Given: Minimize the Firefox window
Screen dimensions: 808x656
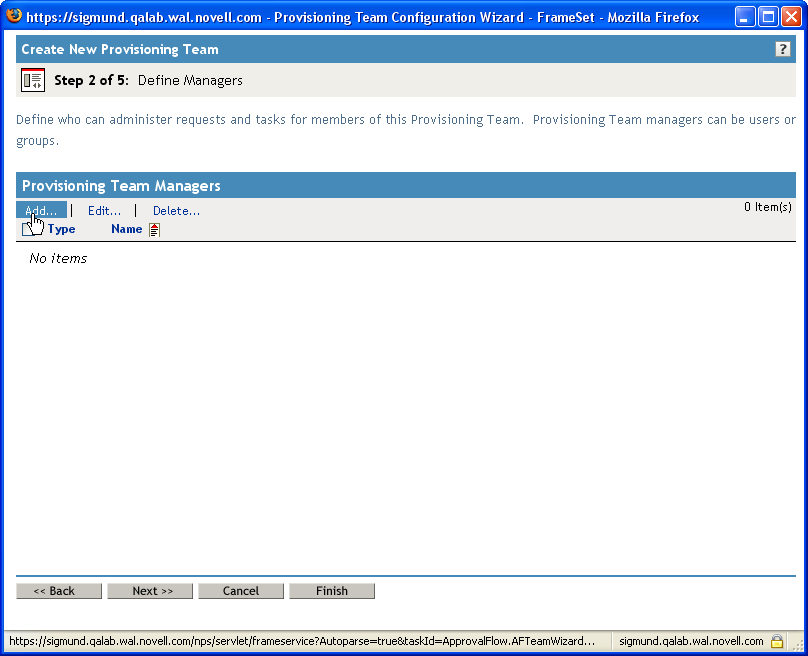Looking at the screenshot, I should pos(744,17).
